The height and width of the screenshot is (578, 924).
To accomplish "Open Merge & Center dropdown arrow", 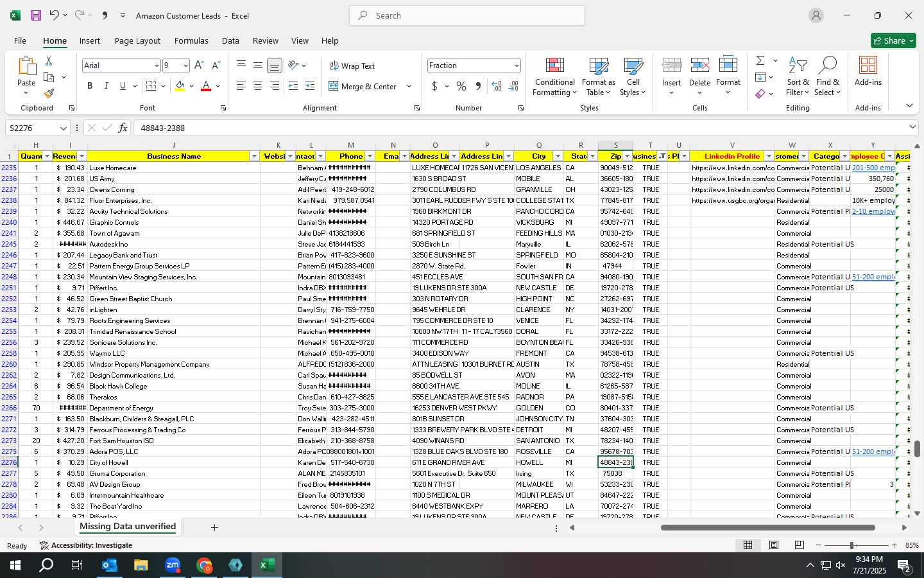I will point(409,86).
